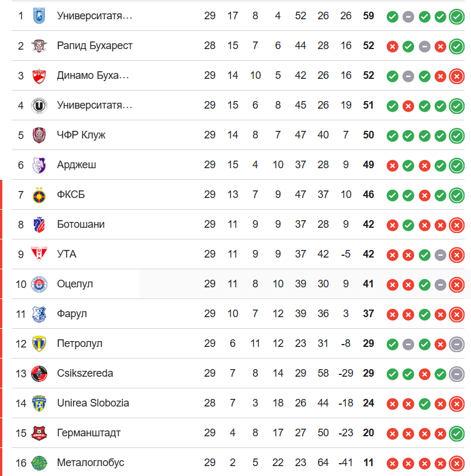
Task: Open the Unirea Slobozia team link
Action: pos(93,403)
